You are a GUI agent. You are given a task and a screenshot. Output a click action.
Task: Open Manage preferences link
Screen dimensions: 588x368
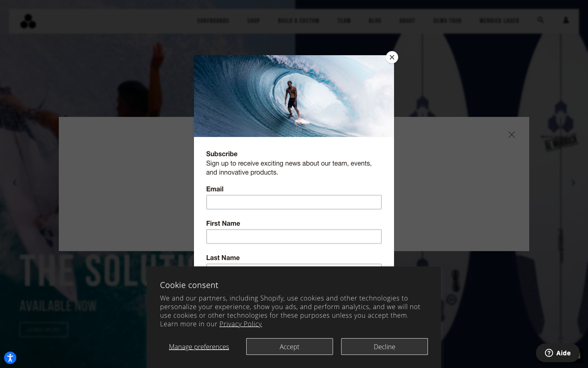(x=199, y=347)
